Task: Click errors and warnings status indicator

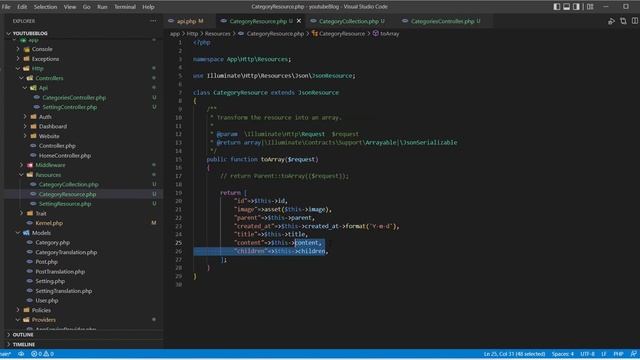Action: (x=42, y=354)
